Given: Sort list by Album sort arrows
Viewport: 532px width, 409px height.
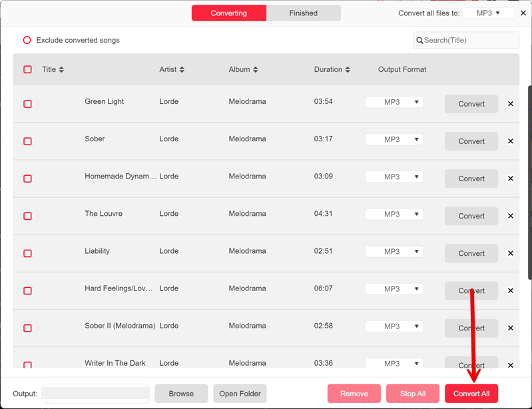Looking at the screenshot, I should point(255,70).
